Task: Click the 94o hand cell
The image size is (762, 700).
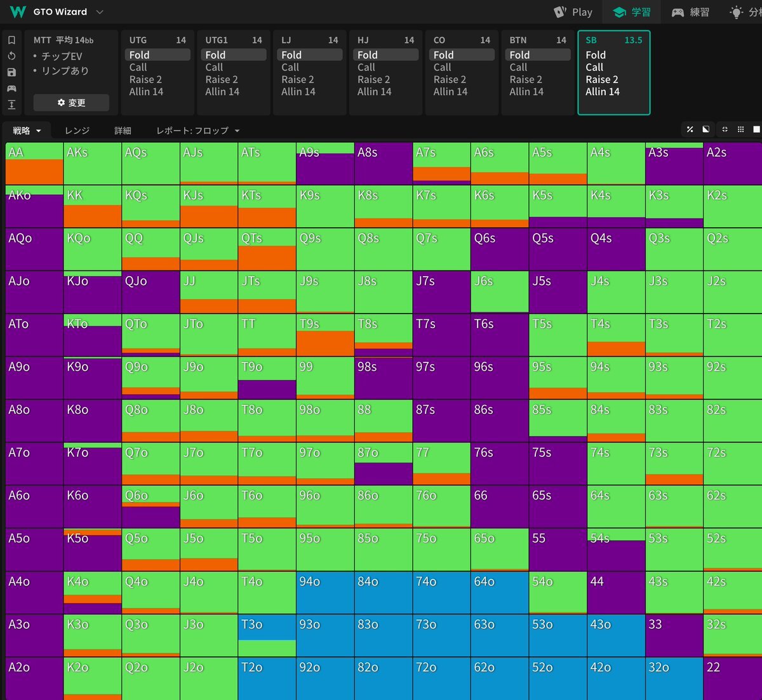Action: point(325,593)
